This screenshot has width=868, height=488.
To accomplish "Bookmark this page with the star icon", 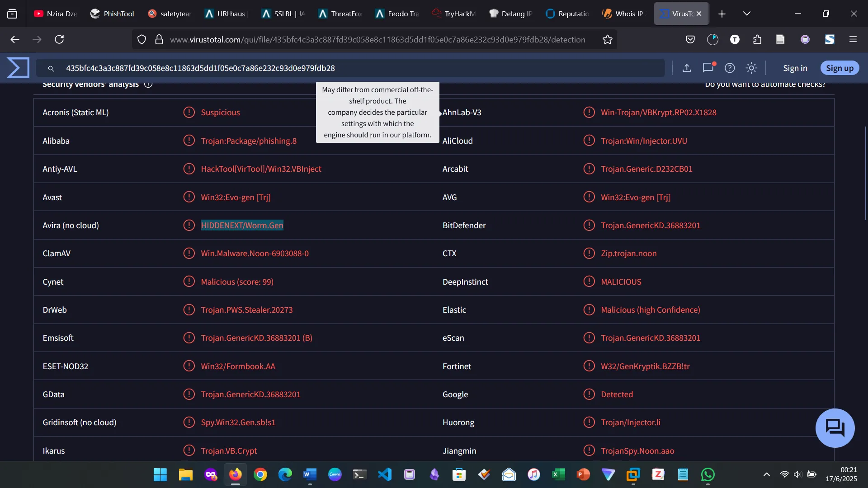I will [608, 39].
